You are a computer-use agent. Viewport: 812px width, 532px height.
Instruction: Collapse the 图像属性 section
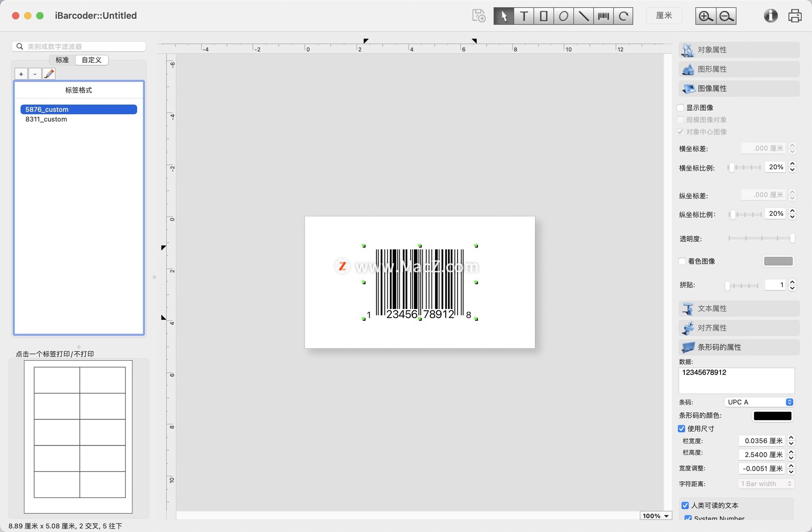click(739, 89)
